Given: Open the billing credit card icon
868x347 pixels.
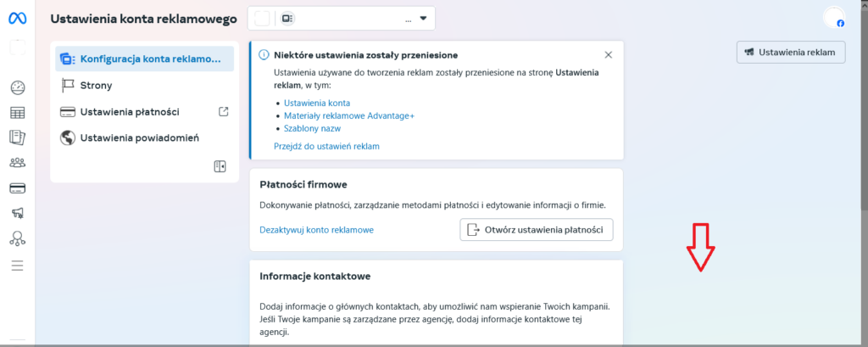Looking at the screenshot, I should click(x=18, y=188).
